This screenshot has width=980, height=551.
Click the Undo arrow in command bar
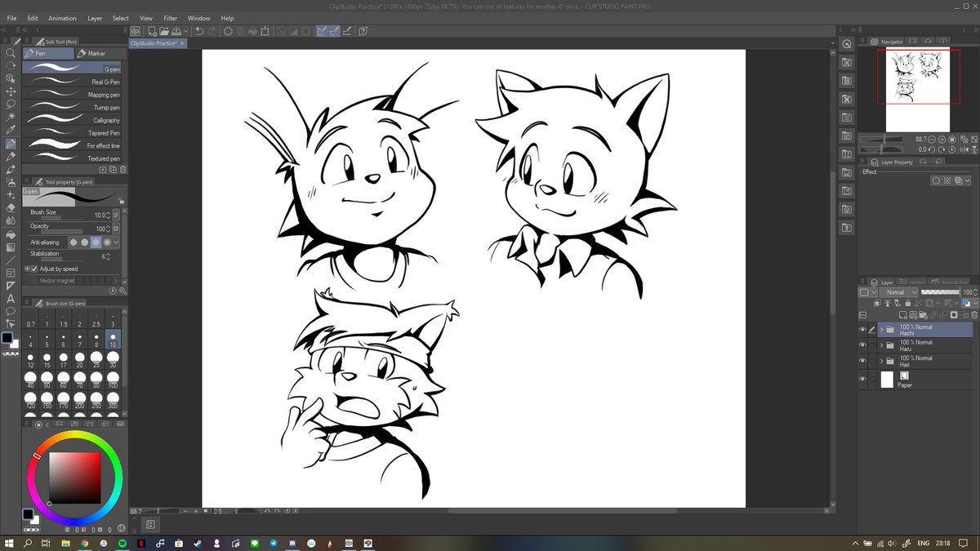coord(198,31)
